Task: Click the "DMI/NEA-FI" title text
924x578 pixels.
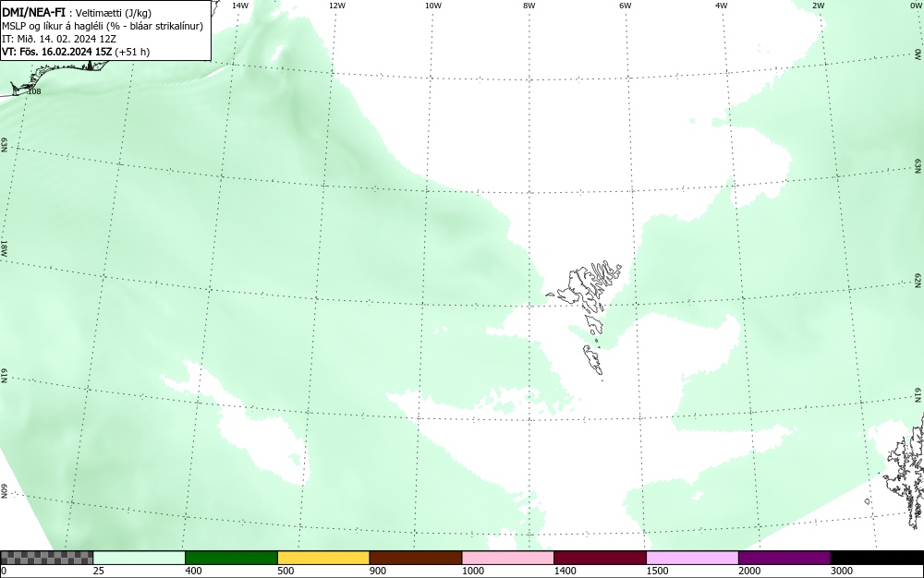Action: (33, 12)
